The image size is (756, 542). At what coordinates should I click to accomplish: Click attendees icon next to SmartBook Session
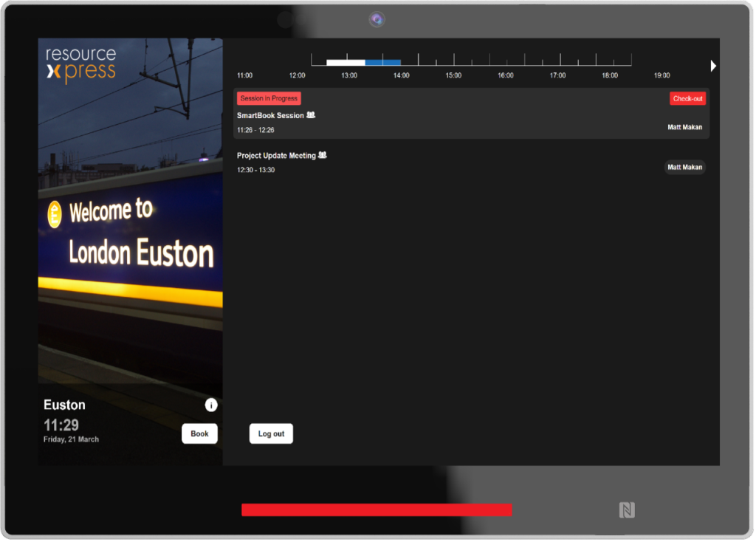[x=311, y=115]
